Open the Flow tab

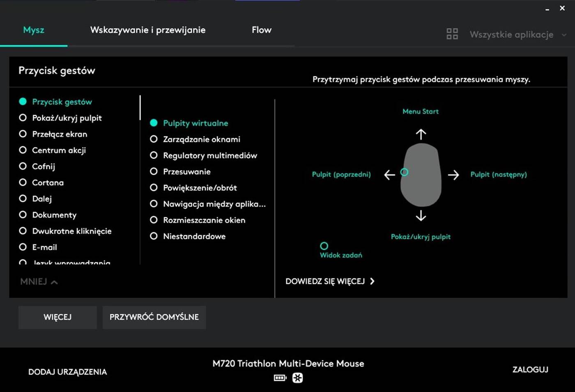(261, 30)
